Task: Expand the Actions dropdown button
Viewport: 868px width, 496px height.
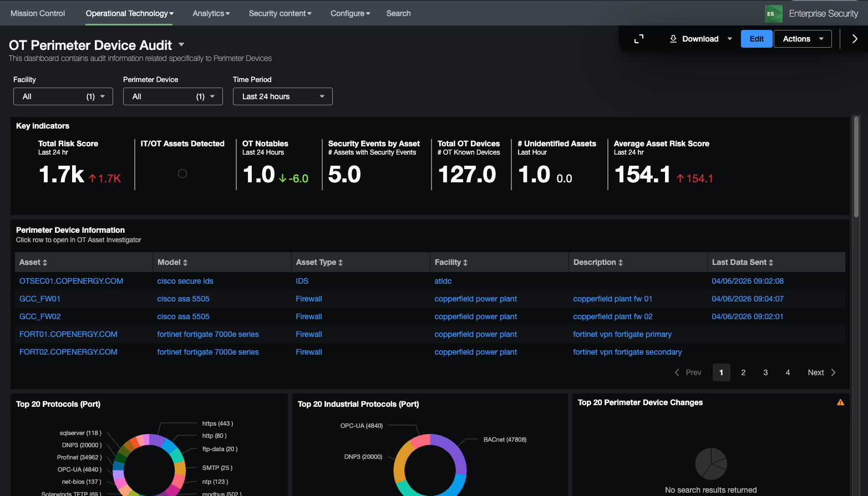Action: (x=803, y=39)
